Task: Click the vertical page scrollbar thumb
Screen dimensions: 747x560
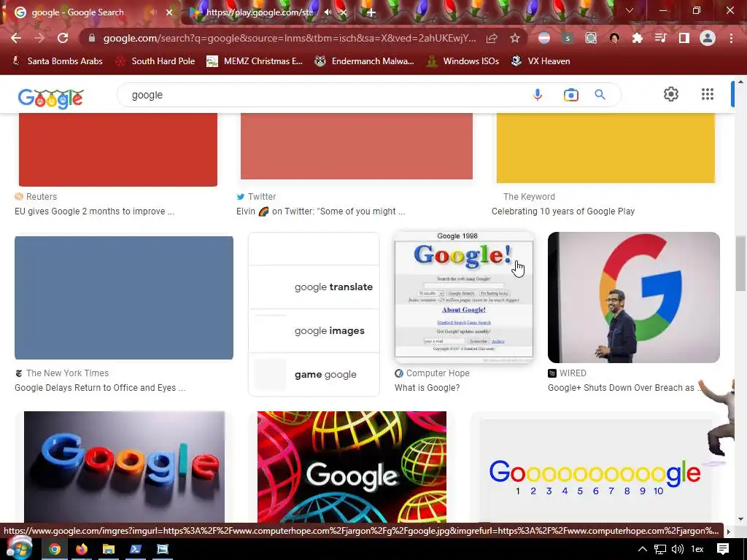Action: (x=740, y=262)
